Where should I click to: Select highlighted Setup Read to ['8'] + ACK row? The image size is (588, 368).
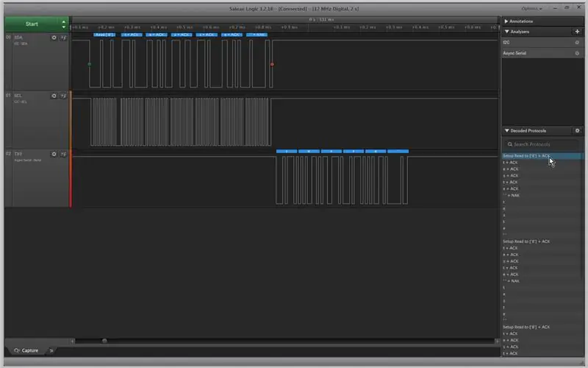pos(542,156)
